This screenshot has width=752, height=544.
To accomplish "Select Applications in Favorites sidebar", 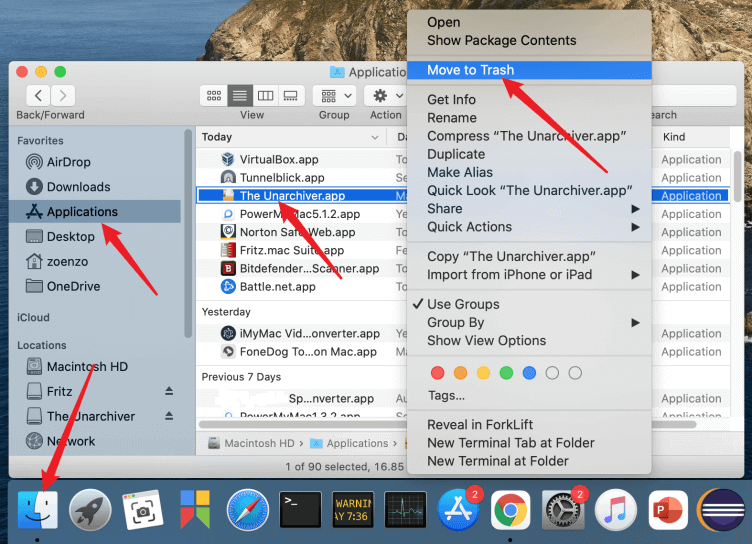I will (x=82, y=212).
